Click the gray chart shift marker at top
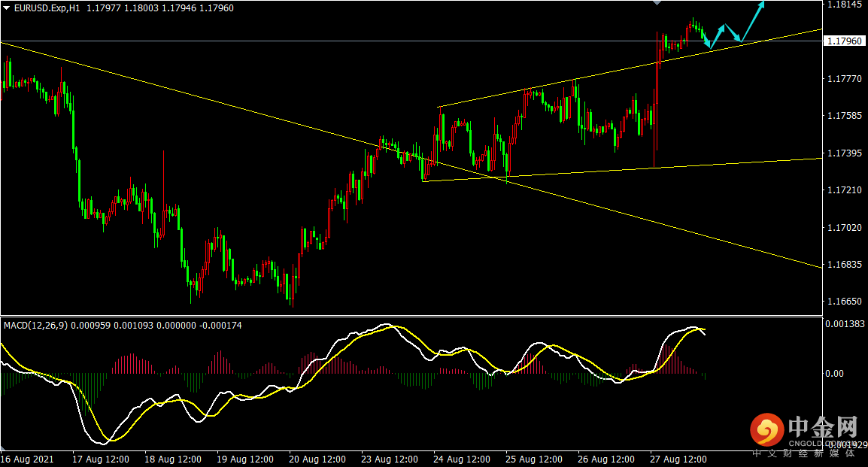This screenshot has width=868, height=467. [657, 3]
